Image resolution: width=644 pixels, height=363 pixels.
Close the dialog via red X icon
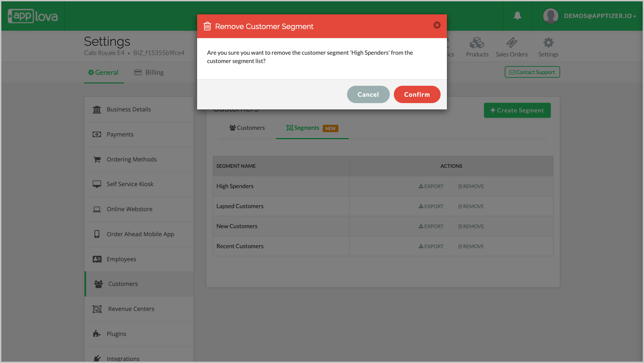point(437,25)
